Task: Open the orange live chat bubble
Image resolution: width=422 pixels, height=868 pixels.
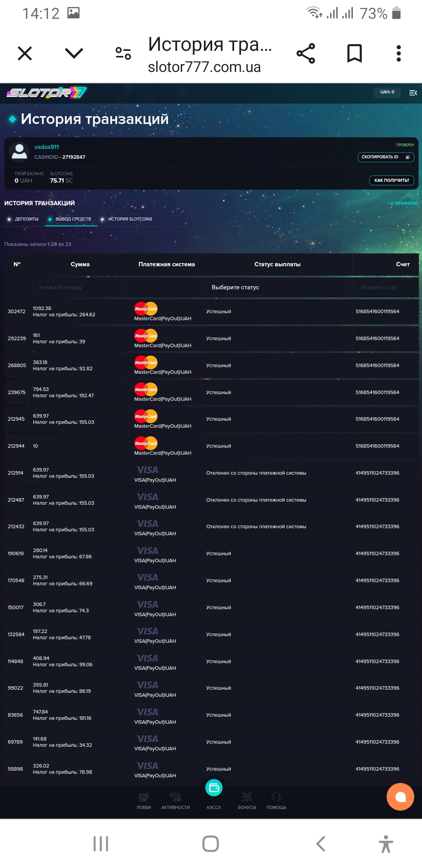Action: point(400,797)
